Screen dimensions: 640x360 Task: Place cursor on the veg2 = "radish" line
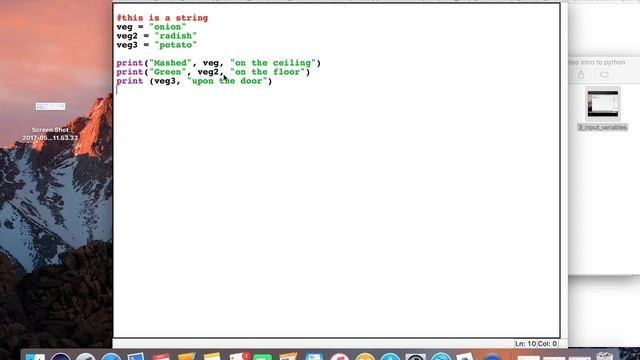[156, 36]
